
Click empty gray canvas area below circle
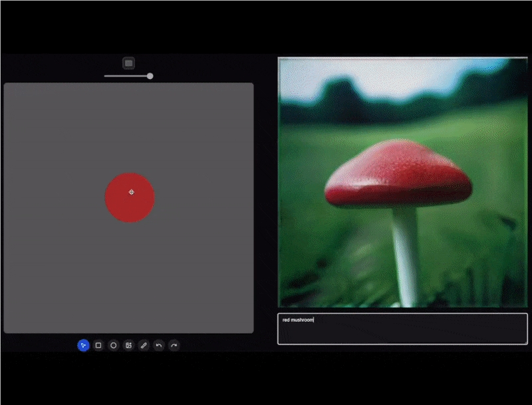[130, 279]
